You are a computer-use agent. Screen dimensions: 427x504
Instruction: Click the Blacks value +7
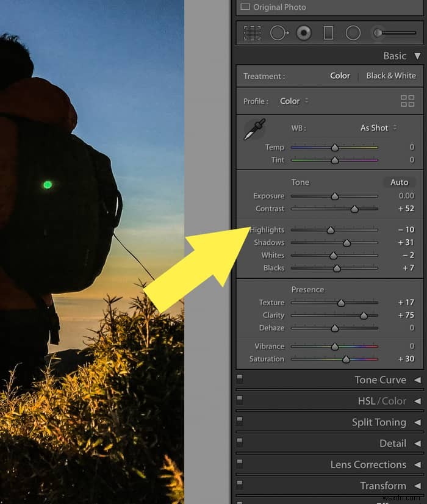click(x=408, y=268)
